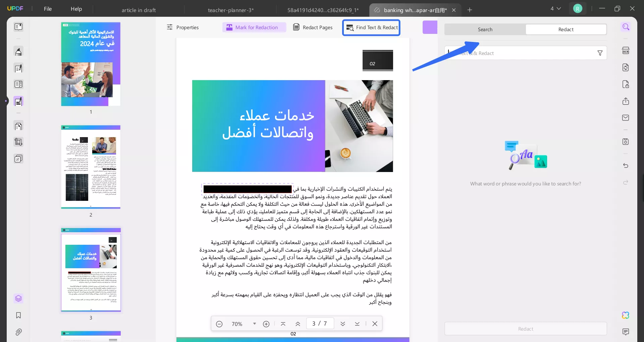Switch the panel to Redact mode
The width and height of the screenshot is (644, 342).
point(566,29)
